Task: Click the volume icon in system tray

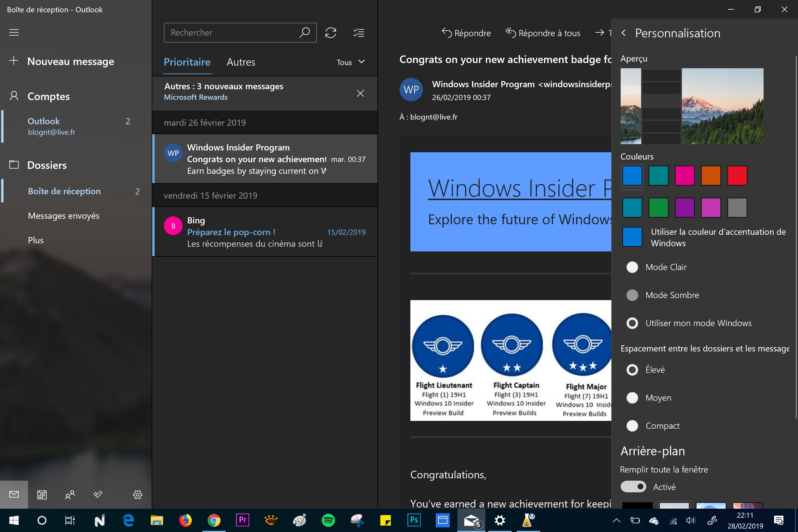Action: 691,520
